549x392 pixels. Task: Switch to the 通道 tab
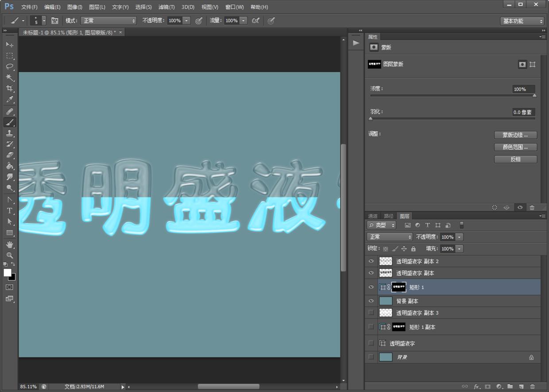click(x=373, y=216)
